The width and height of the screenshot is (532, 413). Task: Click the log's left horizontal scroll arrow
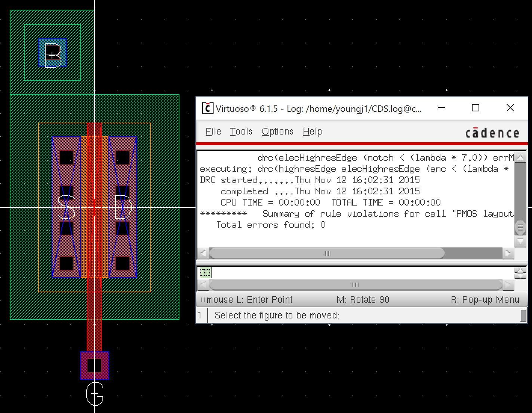click(x=203, y=253)
